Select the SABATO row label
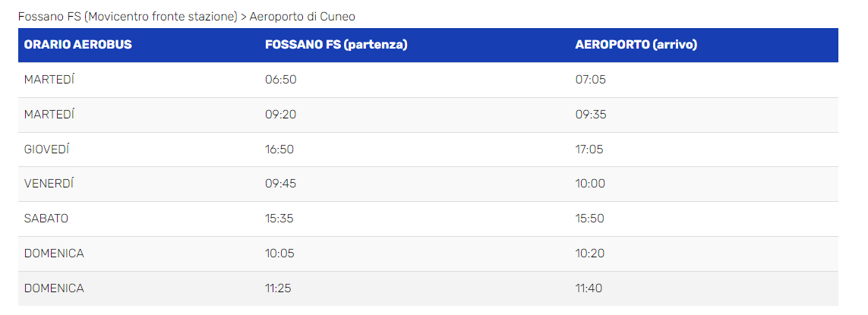Screen dimensions: 868x315 pos(46,219)
